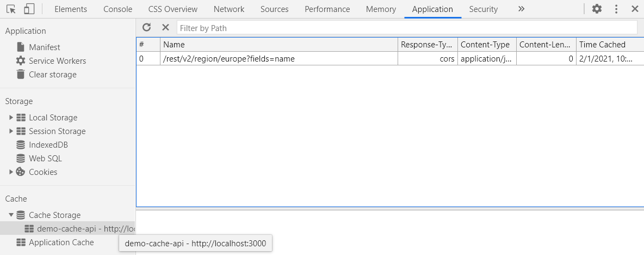This screenshot has height=255, width=644.
Task: Click the demo-cache-api table icon
Action: [x=29, y=229]
